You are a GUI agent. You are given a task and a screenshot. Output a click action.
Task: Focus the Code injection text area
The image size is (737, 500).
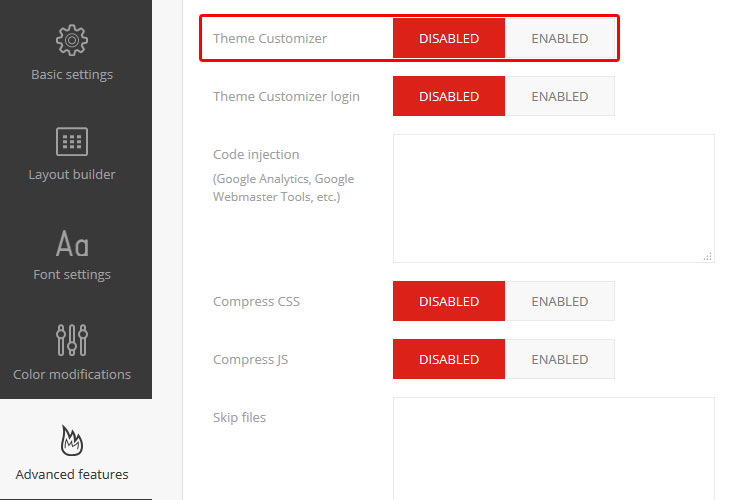tap(554, 198)
